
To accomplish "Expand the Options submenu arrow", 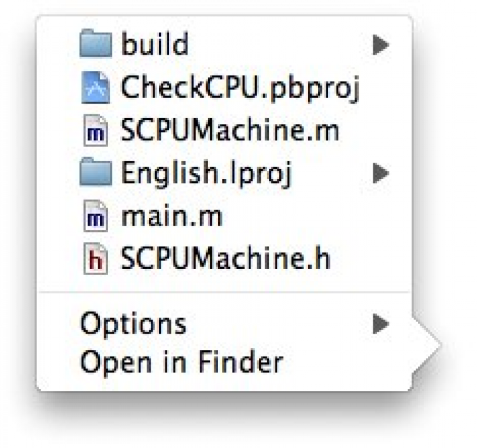I will (x=380, y=325).
